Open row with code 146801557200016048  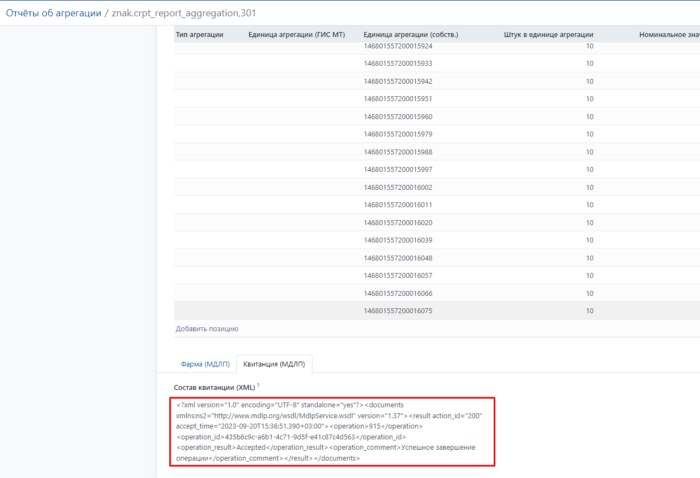coord(398,258)
